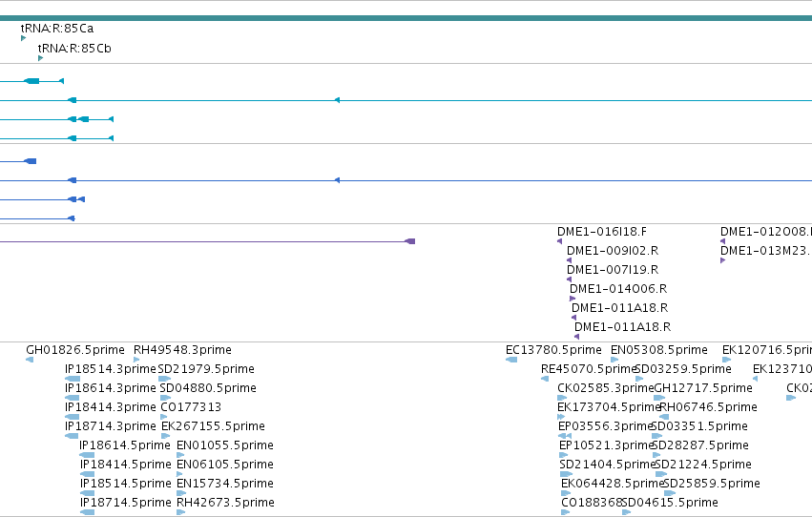Select IP18414.3prime EST label
The width and height of the screenshot is (812, 517).
point(111,407)
